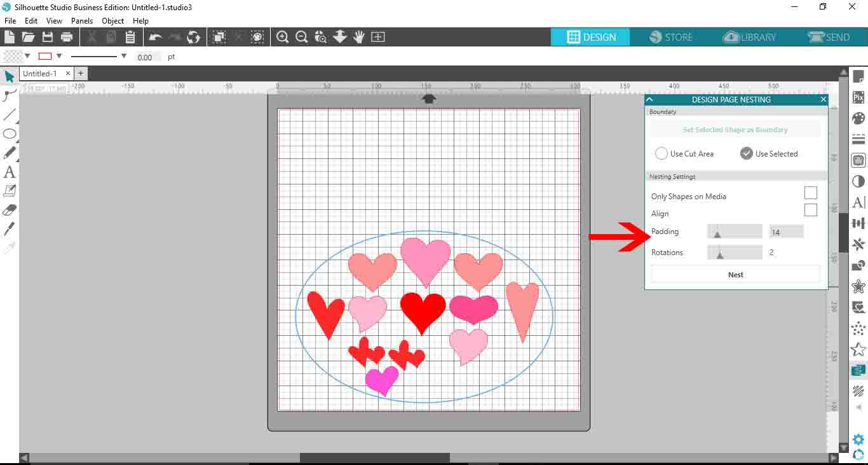Select the Use Selected option
The image size is (868, 465).
point(746,153)
